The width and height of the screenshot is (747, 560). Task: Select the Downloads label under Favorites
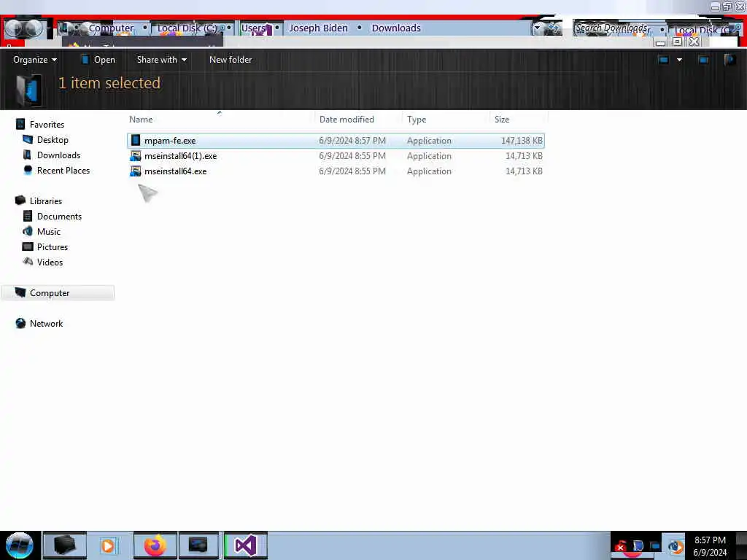tap(58, 155)
